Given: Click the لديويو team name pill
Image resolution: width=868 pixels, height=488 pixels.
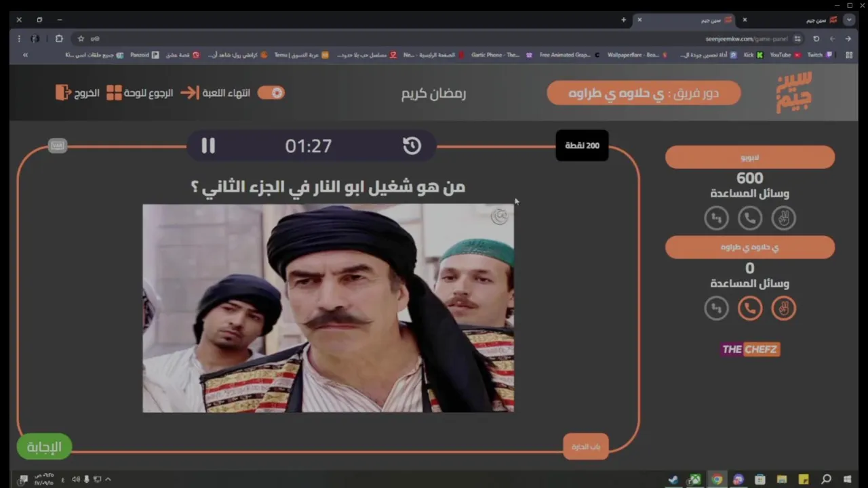Looking at the screenshot, I should tap(750, 157).
